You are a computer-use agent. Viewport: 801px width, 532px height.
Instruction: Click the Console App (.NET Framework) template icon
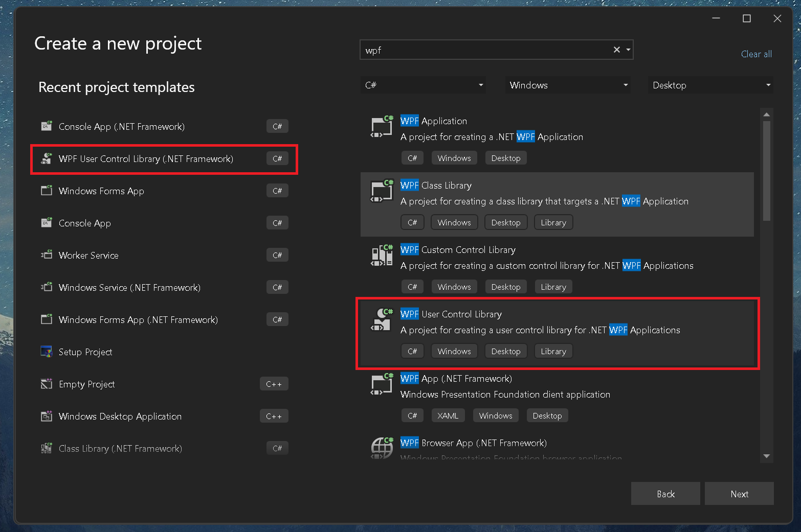click(x=47, y=126)
